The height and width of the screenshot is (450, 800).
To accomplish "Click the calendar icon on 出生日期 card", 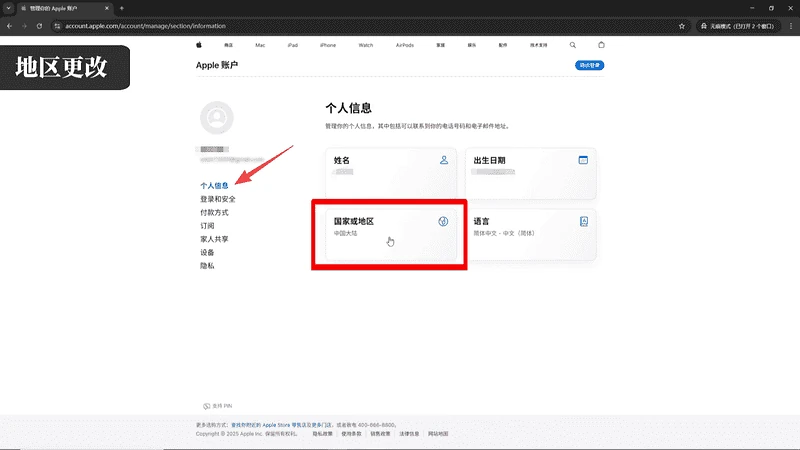I will 583,160.
